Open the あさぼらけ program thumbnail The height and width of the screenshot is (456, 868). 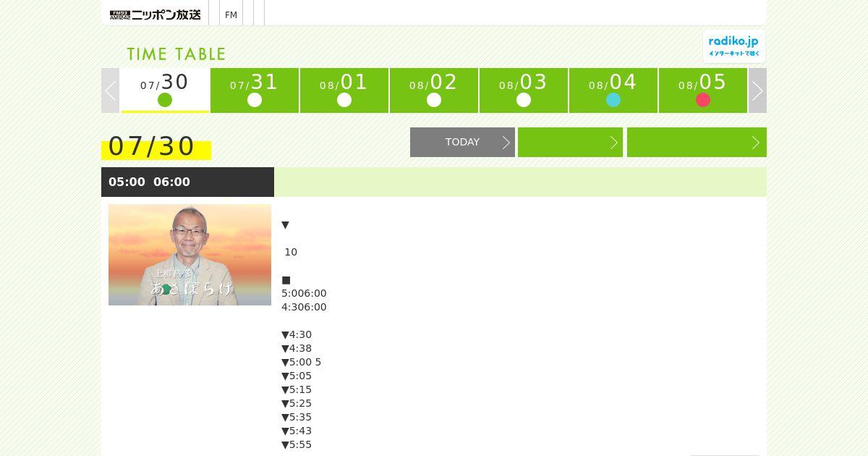pyautogui.click(x=190, y=255)
